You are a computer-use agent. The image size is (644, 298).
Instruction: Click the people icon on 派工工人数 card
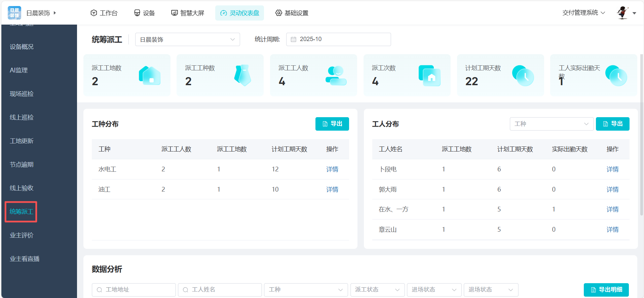coord(336,75)
